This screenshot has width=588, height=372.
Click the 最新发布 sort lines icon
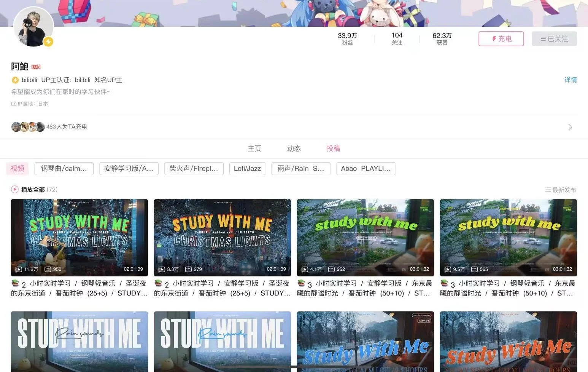pos(548,190)
